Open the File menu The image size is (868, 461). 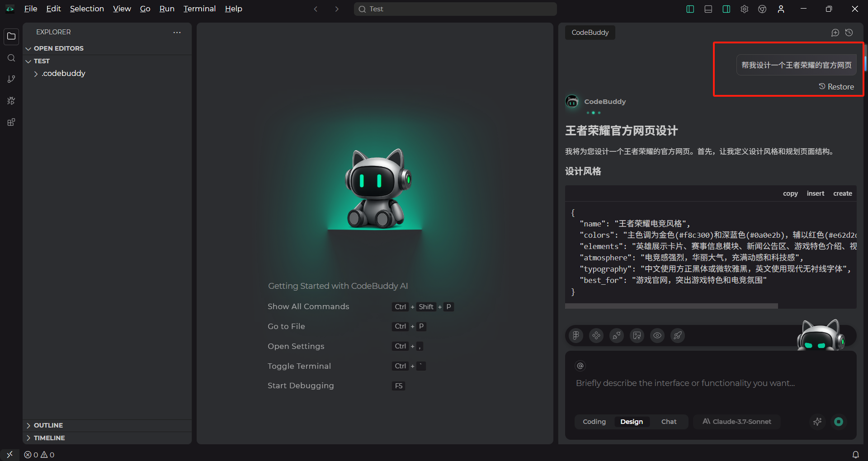click(x=31, y=9)
